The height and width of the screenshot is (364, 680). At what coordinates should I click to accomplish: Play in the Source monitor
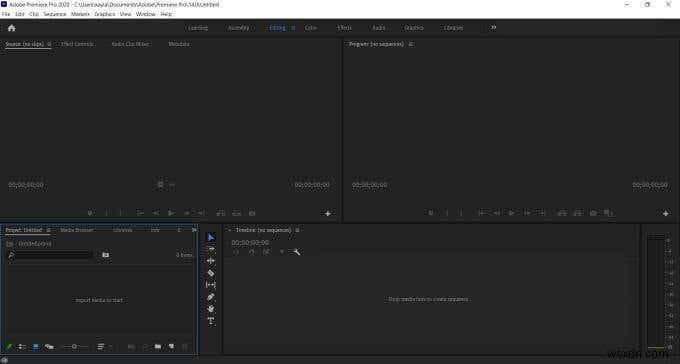coord(171,213)
